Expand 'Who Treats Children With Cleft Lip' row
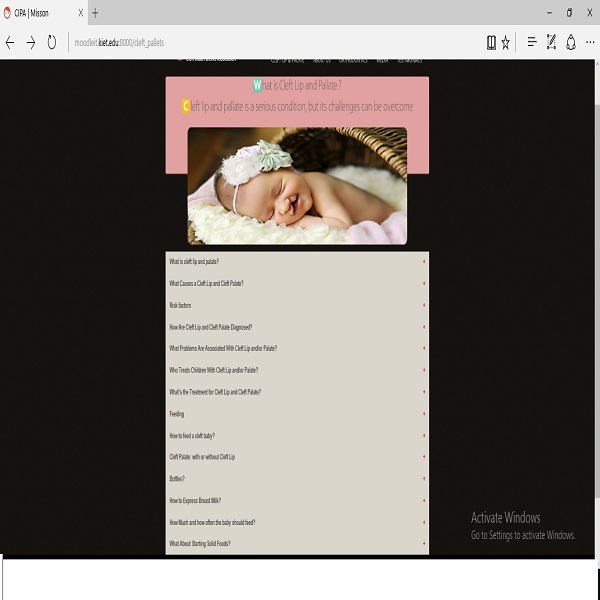 pos(297,370)
